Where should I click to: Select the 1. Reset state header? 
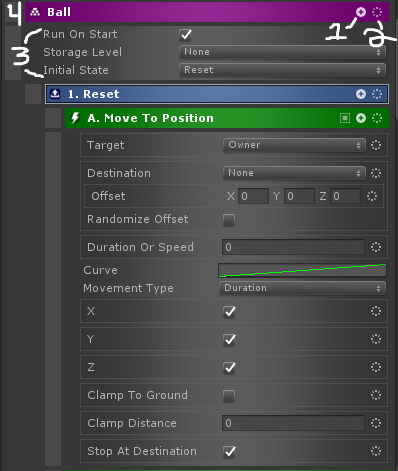217,94
